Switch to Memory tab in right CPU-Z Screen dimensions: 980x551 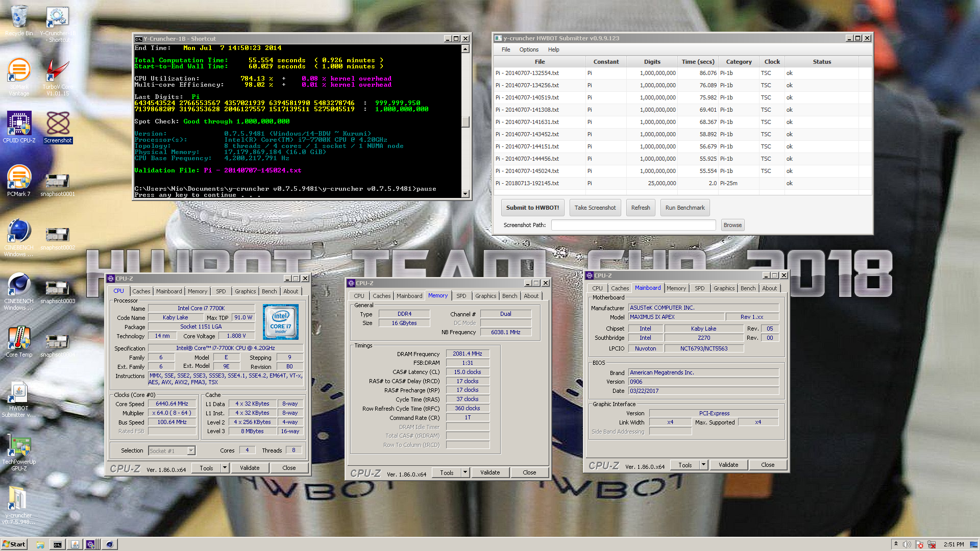[x=676, y=288]
